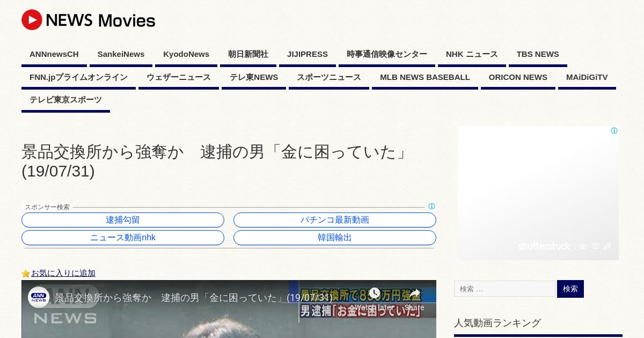This screenshot has height=338, width=644.
Task: Click the ニュース動画nhk sponsored search link
Action: pyautogui.click(x=123, y=238)
